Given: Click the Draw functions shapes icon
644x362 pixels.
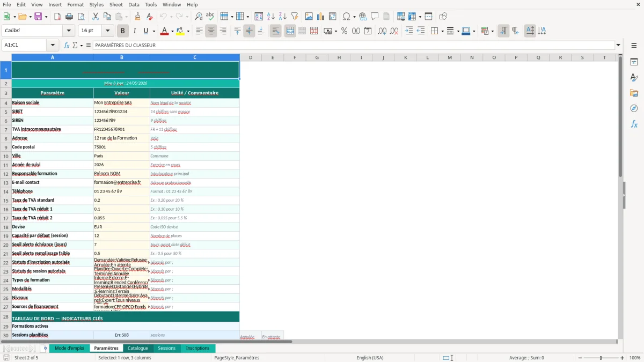Looking at the screenshot, I should pos(443,17).
